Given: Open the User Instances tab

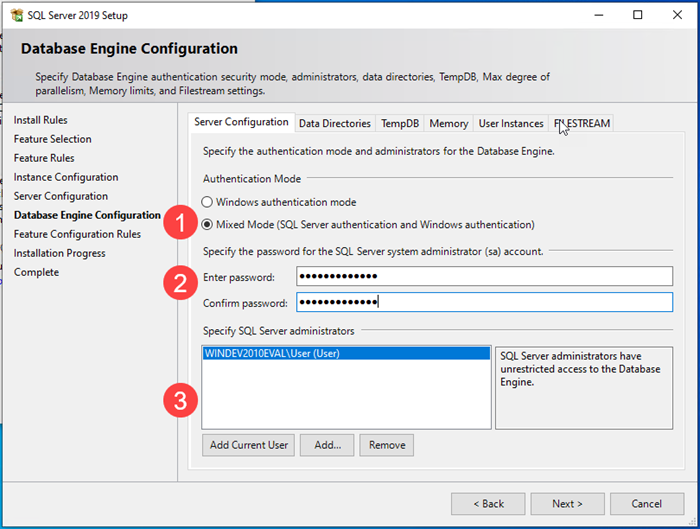Looking at the screenshot, I should coord(511,124).
